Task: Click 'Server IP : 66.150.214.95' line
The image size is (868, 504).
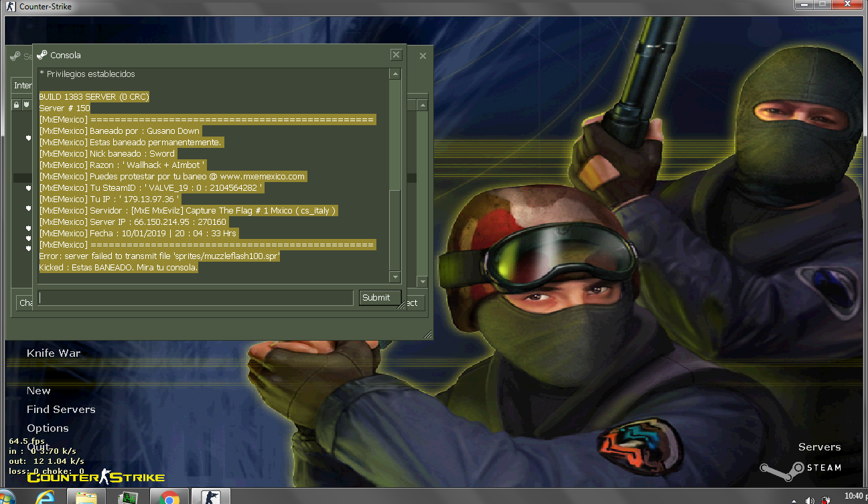Action: coord(133,222)
